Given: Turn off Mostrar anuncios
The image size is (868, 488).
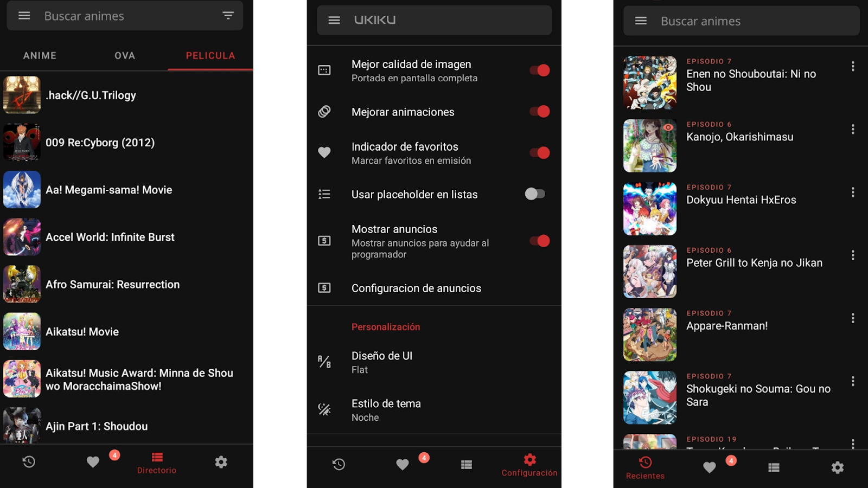Looking at the screenshot, I should tap(537, 241).
